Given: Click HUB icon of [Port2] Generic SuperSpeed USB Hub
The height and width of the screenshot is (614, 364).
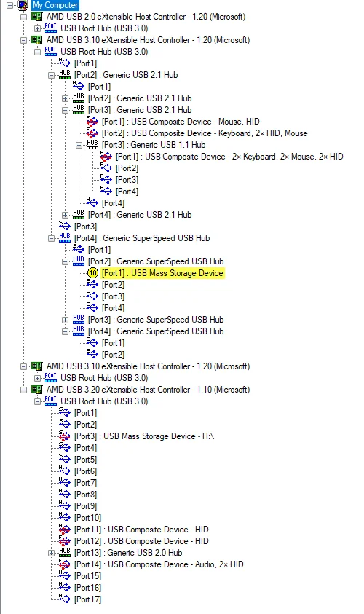Looking at the screenshot, I should (79, 261).
